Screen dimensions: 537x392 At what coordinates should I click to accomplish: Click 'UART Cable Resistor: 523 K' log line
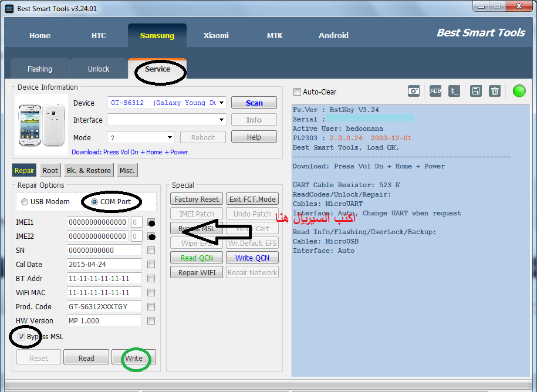tap(346, 185)
